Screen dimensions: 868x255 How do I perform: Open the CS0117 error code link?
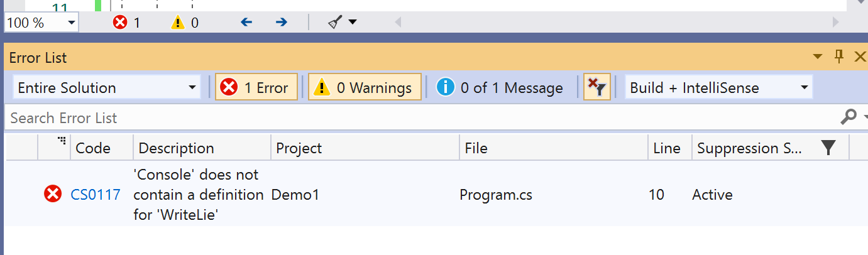[96, 195]
